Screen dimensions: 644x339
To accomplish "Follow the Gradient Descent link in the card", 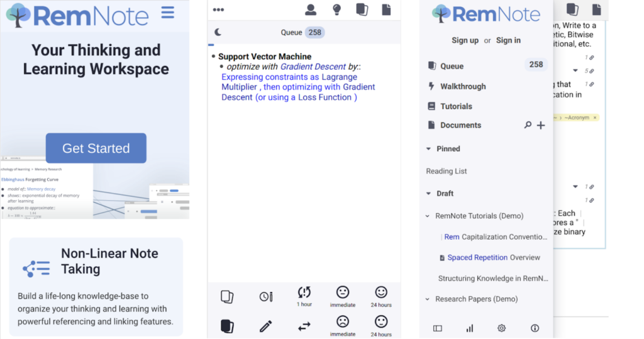I will click(x=313, y=67).
